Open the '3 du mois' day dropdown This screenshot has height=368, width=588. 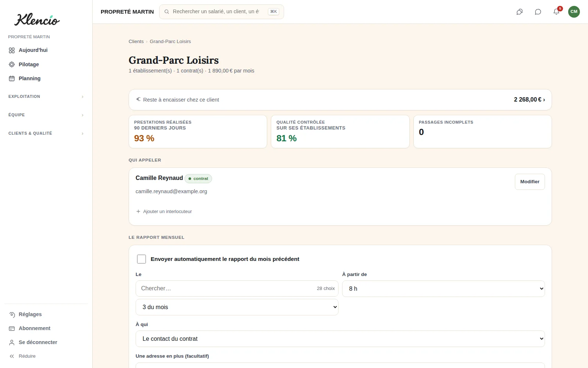tap(237, 307)
